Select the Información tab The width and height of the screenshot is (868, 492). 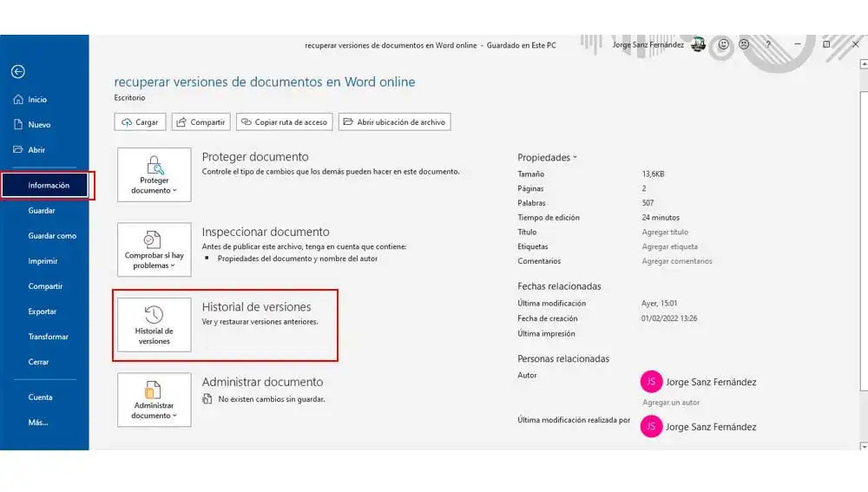pos(45,186)
